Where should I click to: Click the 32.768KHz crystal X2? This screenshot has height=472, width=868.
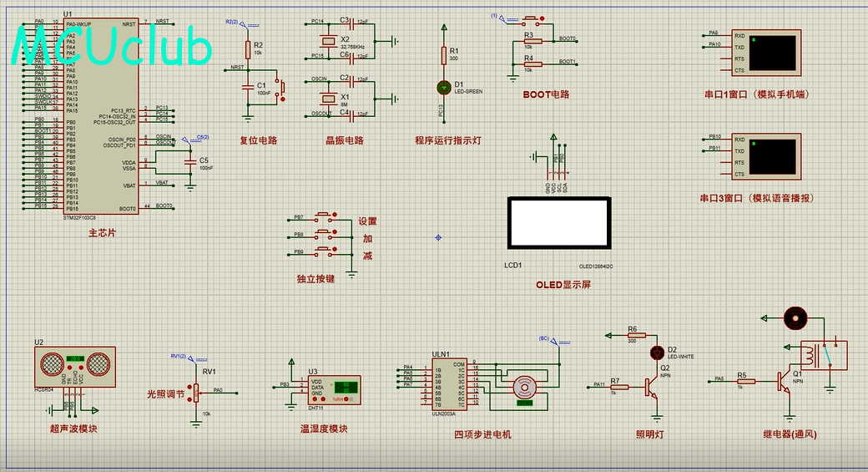329,41
